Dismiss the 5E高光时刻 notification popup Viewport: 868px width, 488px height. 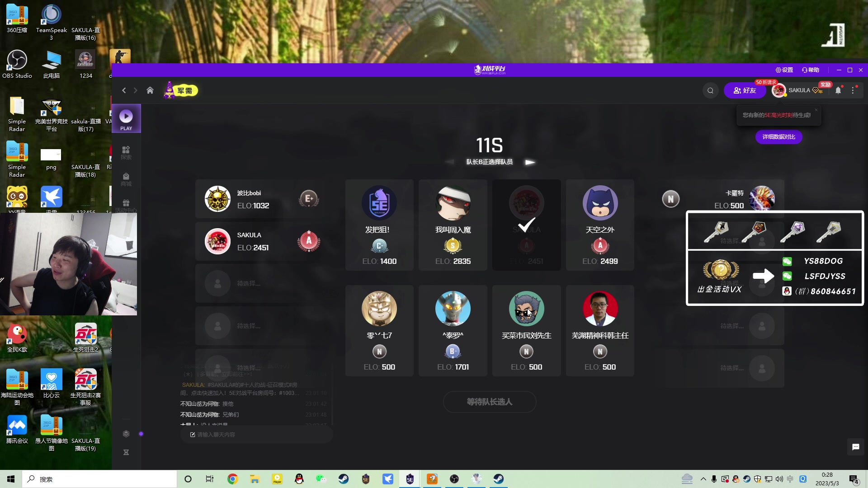(x=816, y=110)
